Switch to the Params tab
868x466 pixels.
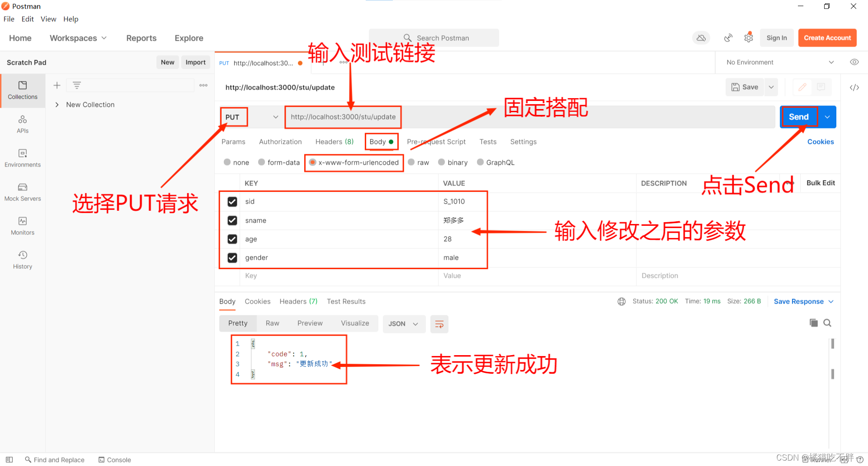[233, 142]
